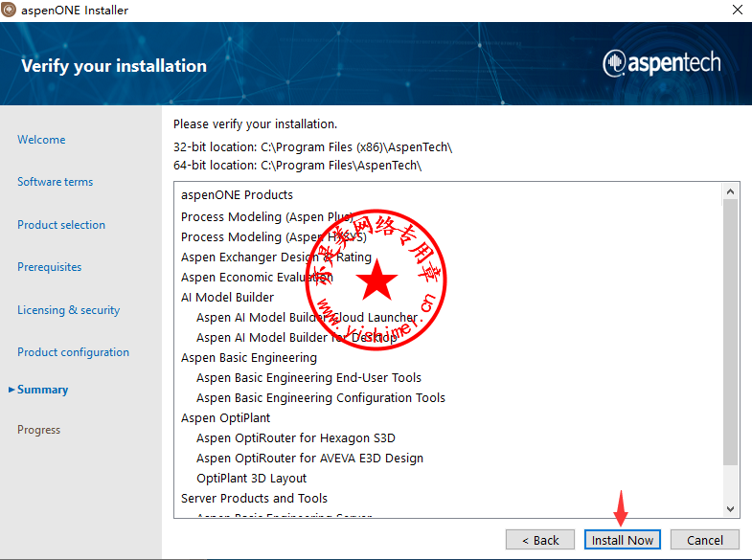The height and width of the screenshot is (560, 752).
Task: Click 'Please verify your installation.' text
Action: click(x=255, y=124)
